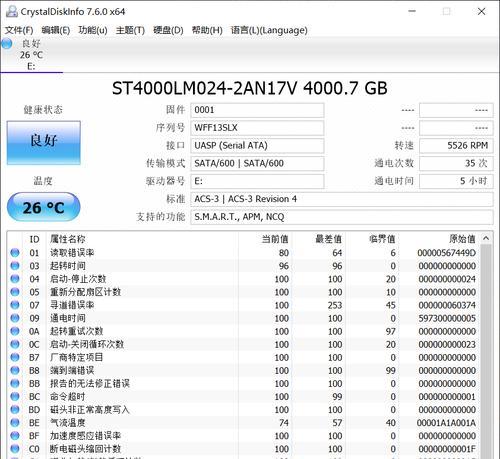The height and width of the screenshot is (459, 500).
Task: Click power-on hours field 5 小时
Action: coord(456,181)
